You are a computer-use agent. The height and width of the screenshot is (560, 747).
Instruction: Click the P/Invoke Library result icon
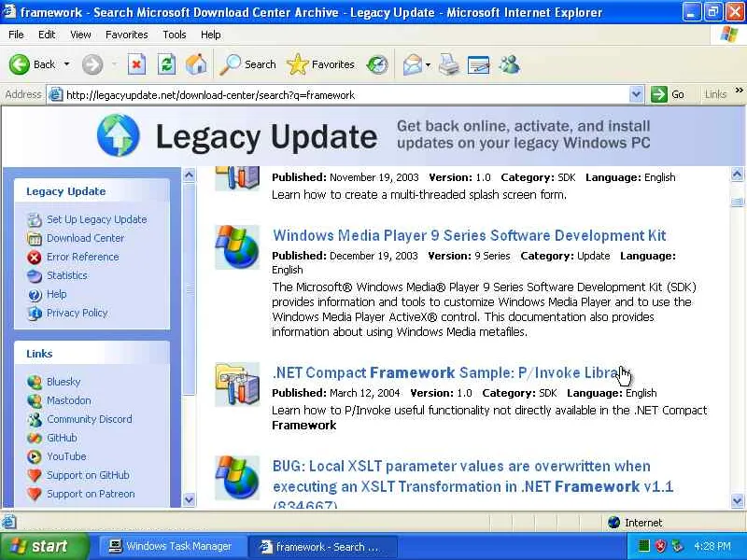pyautogui.click(x=237, y=385)
